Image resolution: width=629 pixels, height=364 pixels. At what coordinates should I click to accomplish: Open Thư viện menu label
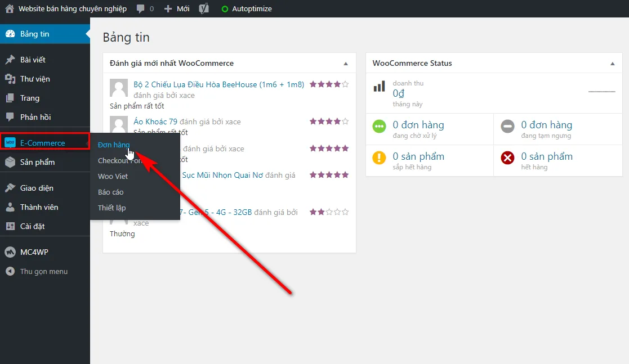pos(35,79)
